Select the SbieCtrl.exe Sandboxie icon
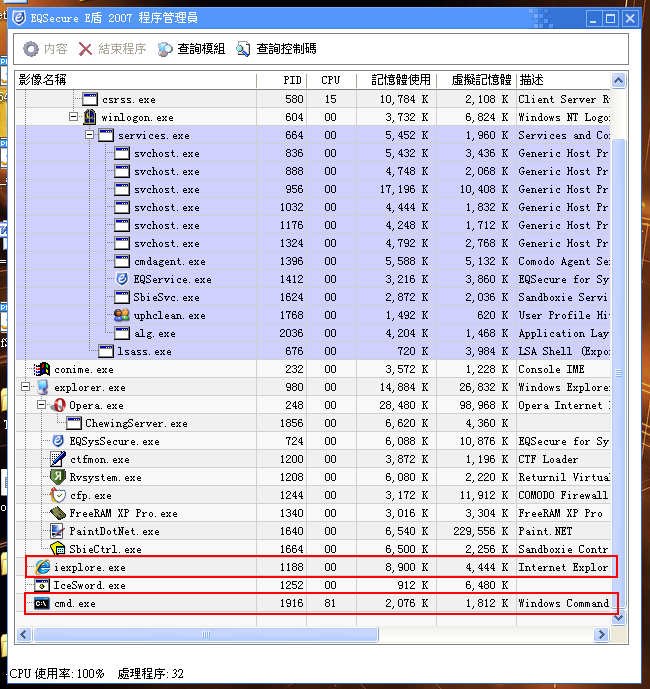Image resolution: width=650 pixels, height=689 pixels. pos(58,549)
